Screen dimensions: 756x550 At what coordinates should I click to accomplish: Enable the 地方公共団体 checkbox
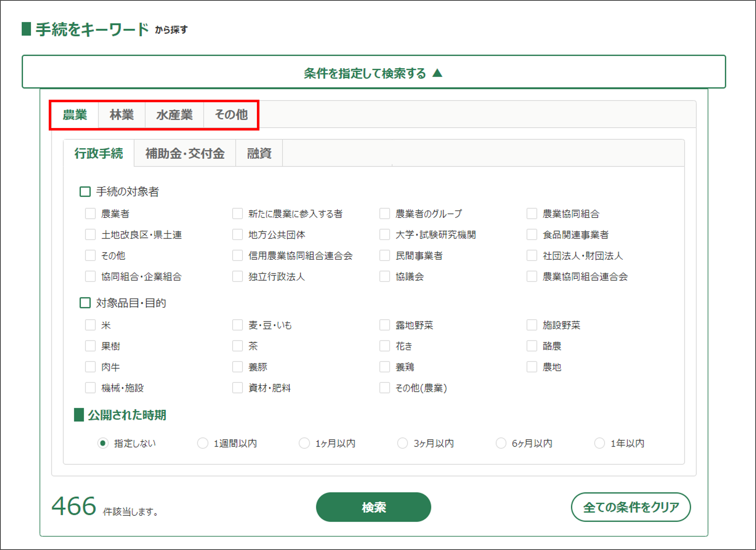(237, 235)
